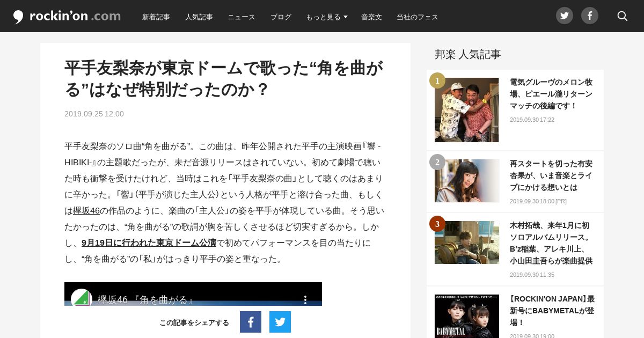This screenshot has width=644, height=338.
Task: Open the 再スタートを切った有安杏果 article
Action: [551, 175]
